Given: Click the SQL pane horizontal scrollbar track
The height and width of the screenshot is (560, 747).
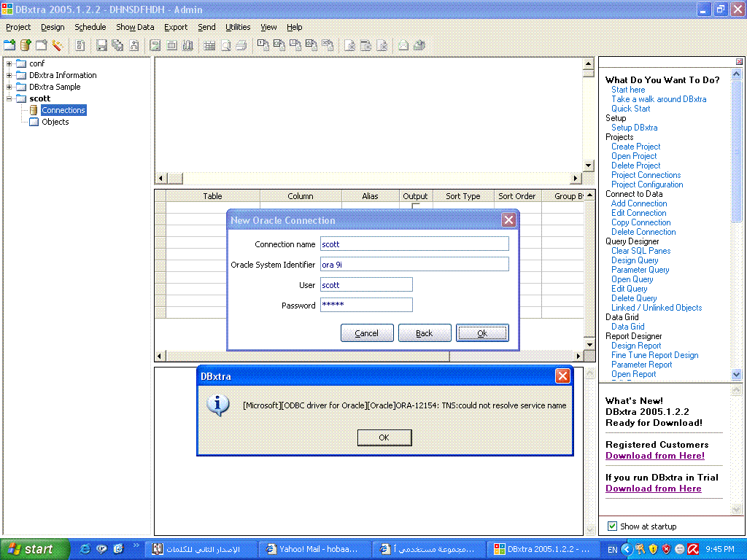Looking at the screenshot, I should [365, 179].
